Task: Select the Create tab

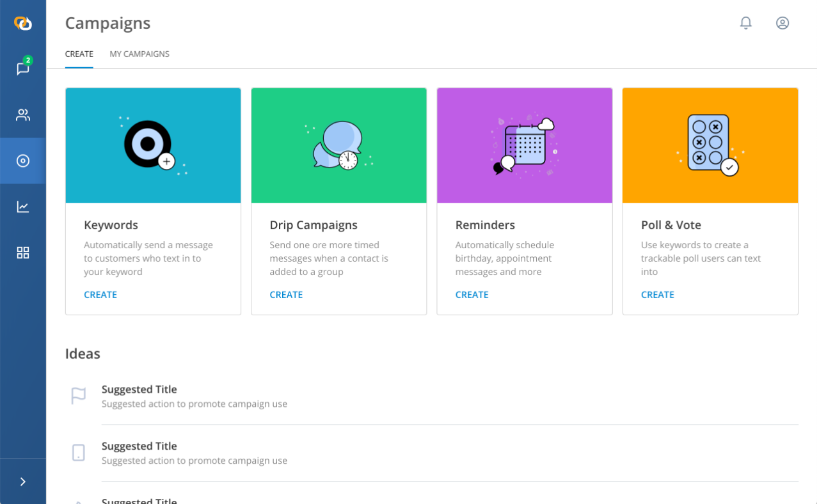Action: click(79, 54)
